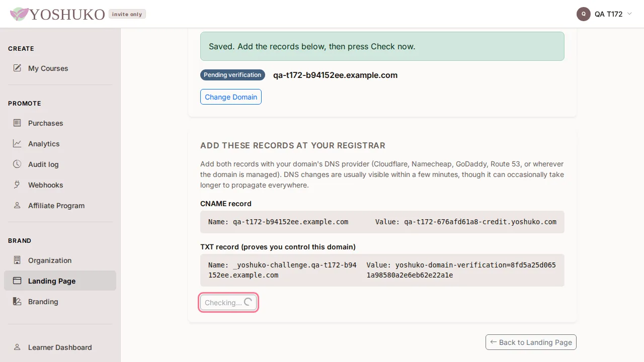This screenshot has height=362, width=644.
Task: Click the Analytics chart icon
Action: pyautogui.click(x=17, y=143)
